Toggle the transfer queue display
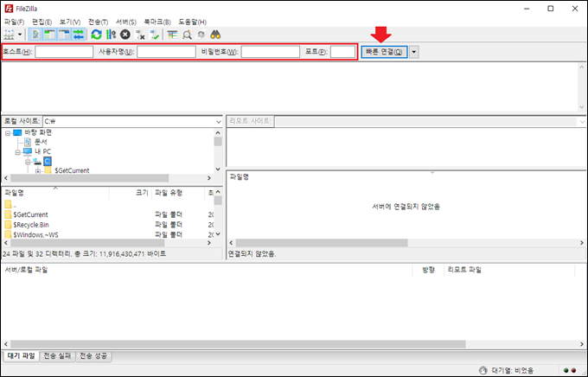This screenshot has height=377, width=588. pos(79,35)
